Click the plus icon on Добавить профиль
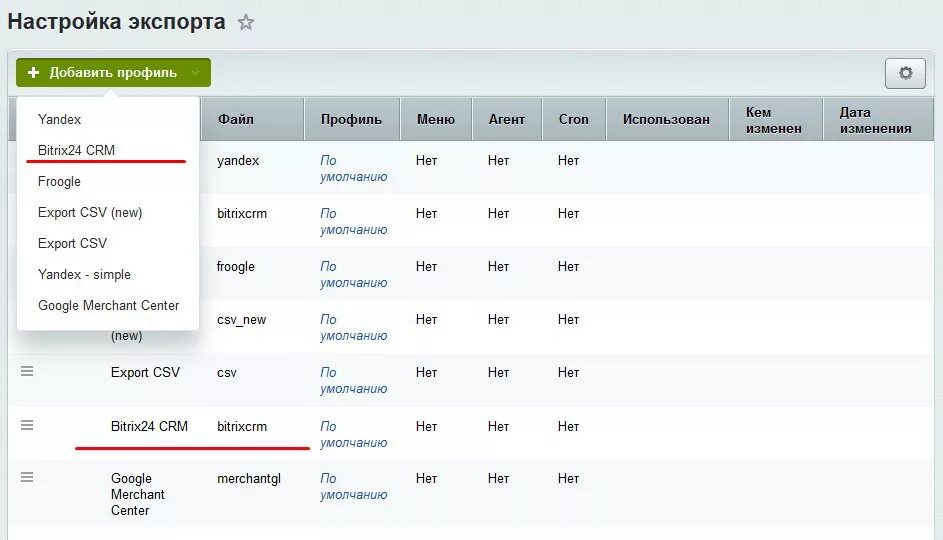Viewport: 943px width, 540px height. pos(33,73)
